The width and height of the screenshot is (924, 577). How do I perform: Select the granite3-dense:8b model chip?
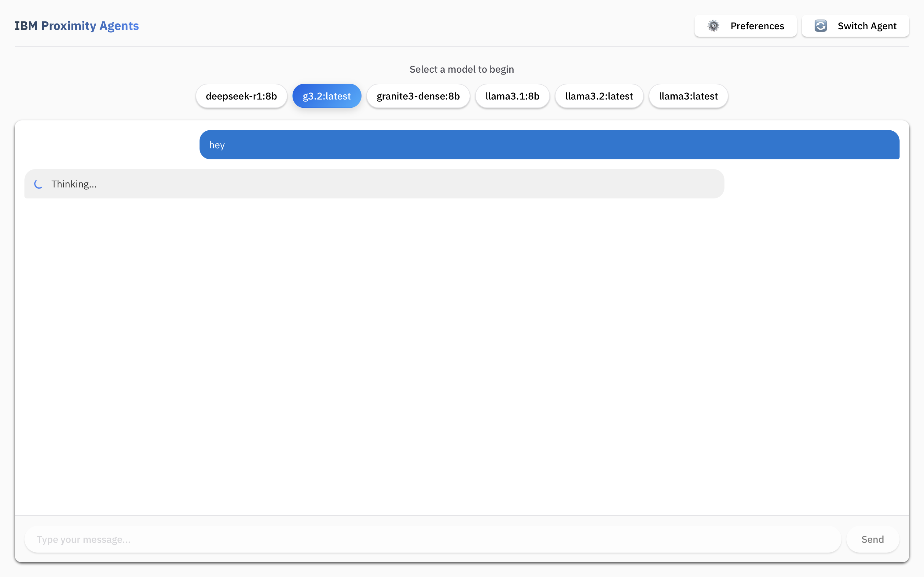click(418, 96)
